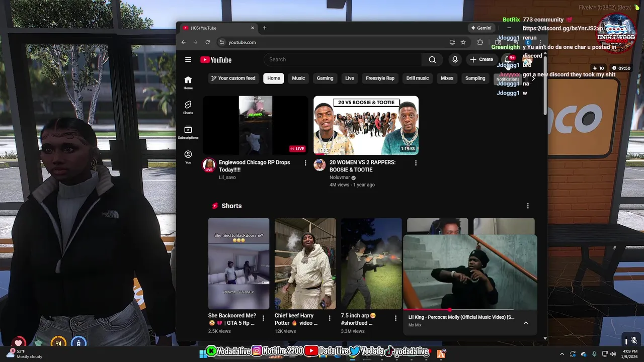This screenshot has width=644, height=362.
Task: Open options for 20 Women vs 2 Rappers video
Action: 416,163
